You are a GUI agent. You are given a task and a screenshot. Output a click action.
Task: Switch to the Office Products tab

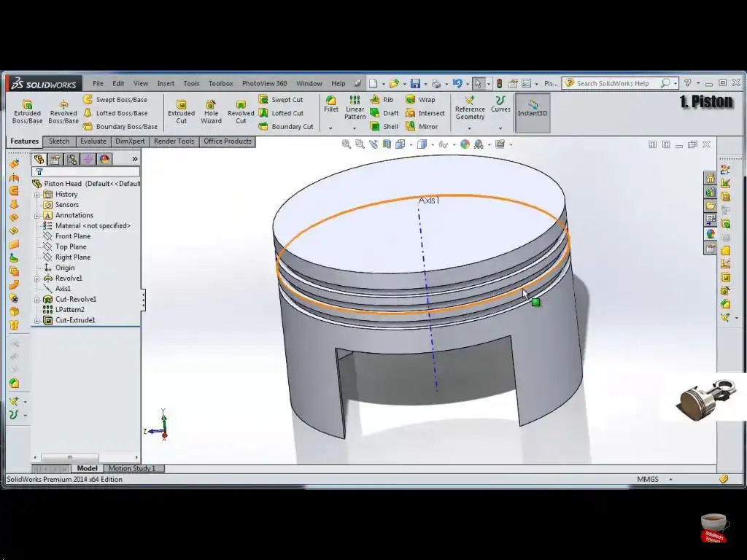point(228,141)
